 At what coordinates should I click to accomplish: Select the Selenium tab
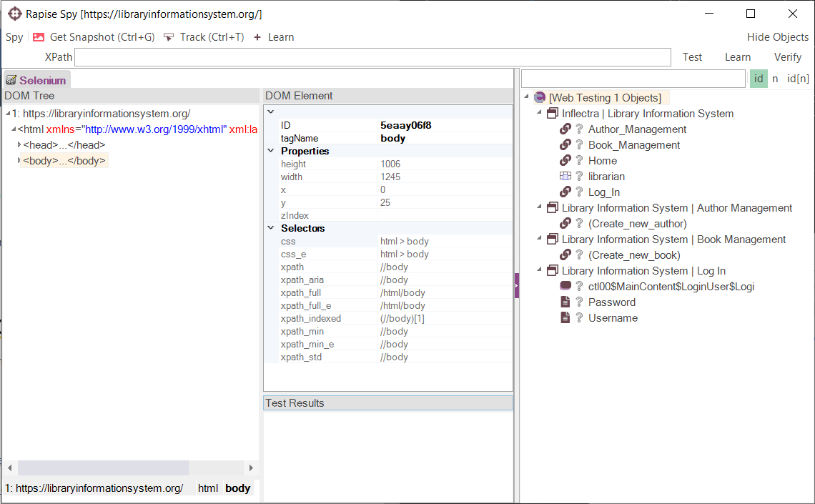coord(36,80)
